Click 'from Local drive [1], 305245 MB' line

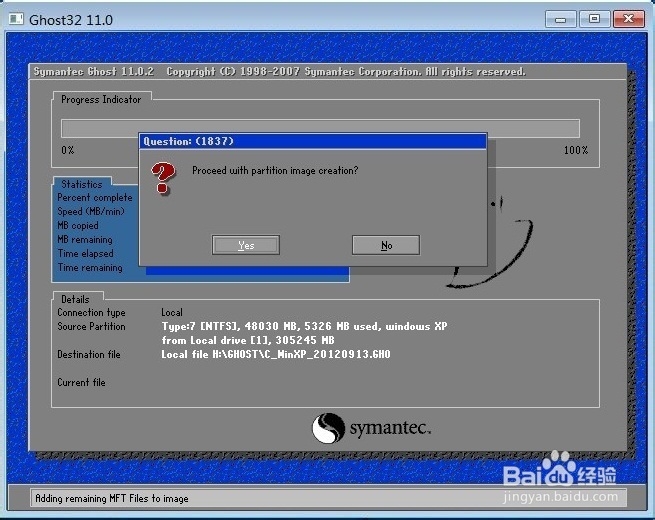coord(248,340)
